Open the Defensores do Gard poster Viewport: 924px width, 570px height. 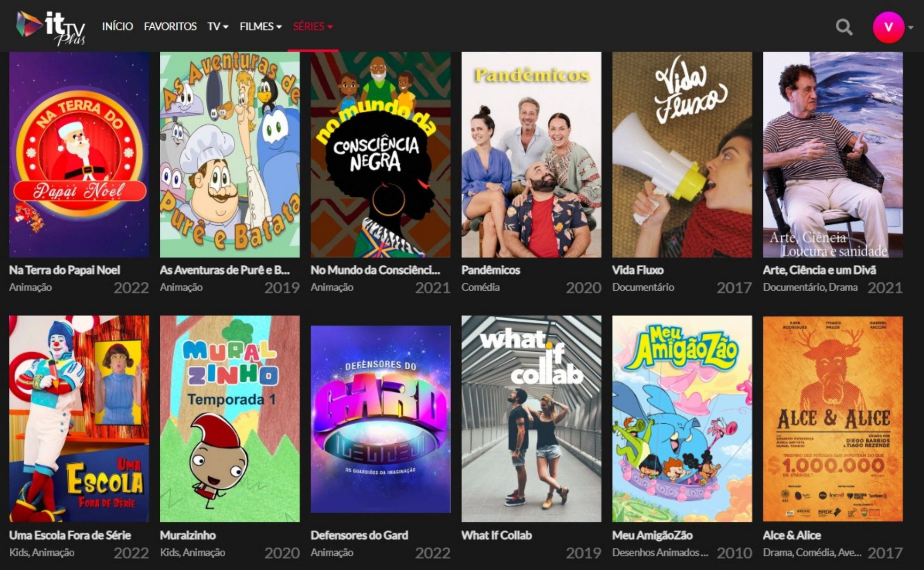(x=380, y=419)
